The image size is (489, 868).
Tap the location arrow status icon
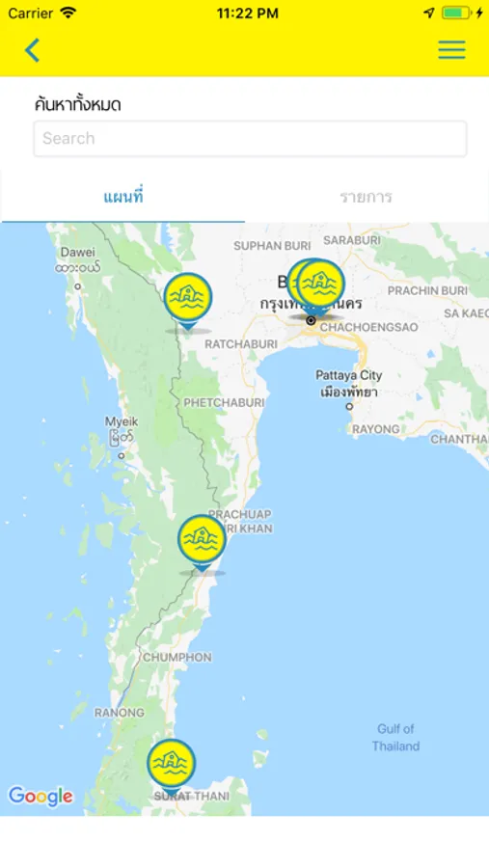pyautogui.click(x=429, y=13)
